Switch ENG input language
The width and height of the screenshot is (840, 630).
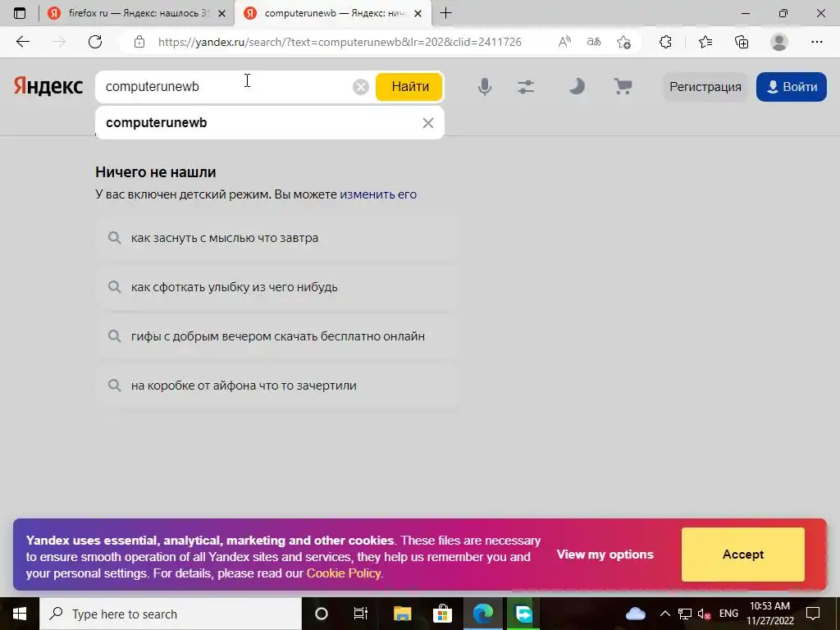(x=728, y=614)
